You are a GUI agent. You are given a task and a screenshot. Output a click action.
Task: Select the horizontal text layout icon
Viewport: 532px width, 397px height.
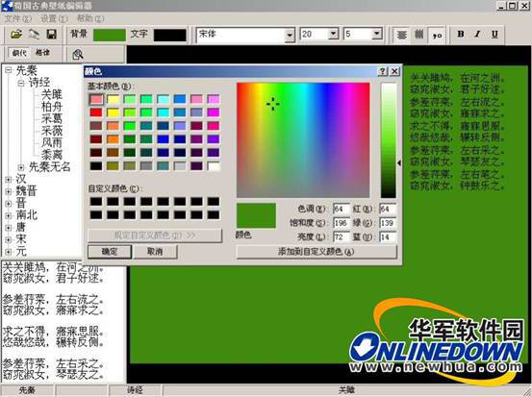point(402,35)
